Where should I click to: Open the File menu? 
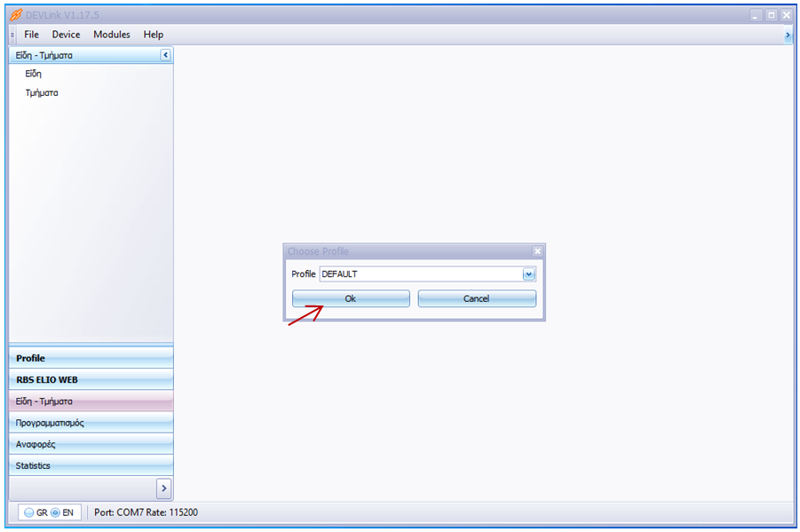(32, 35)
